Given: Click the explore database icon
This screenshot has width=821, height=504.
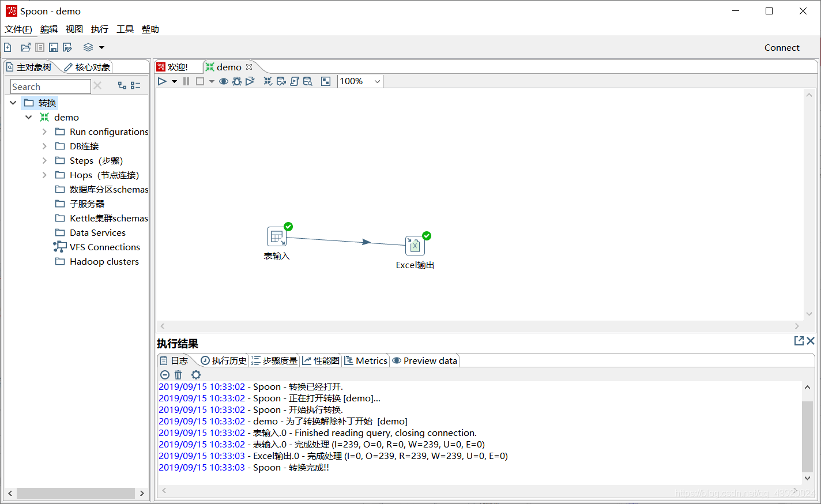Looking at the screenshot, I should coord(308,81).
